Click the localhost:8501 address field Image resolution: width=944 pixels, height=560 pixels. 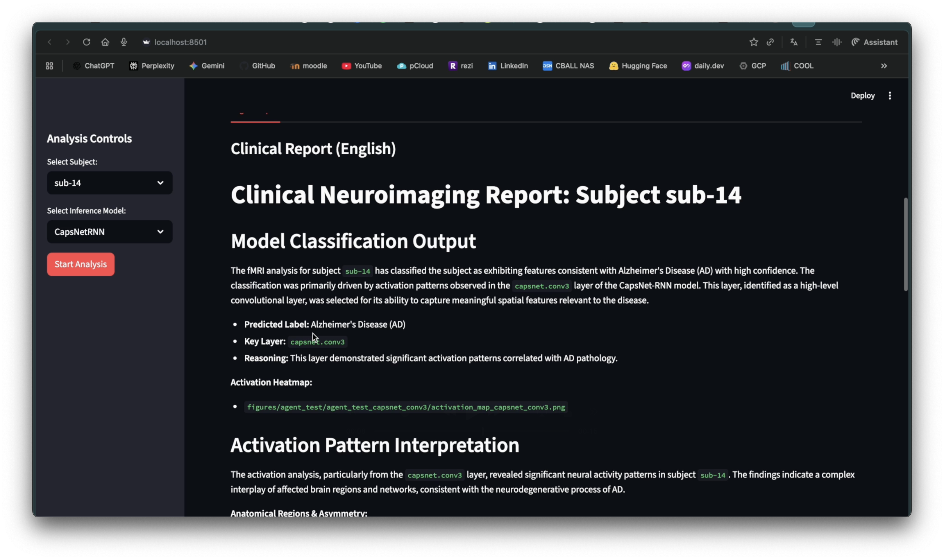[x=180, y=42]
